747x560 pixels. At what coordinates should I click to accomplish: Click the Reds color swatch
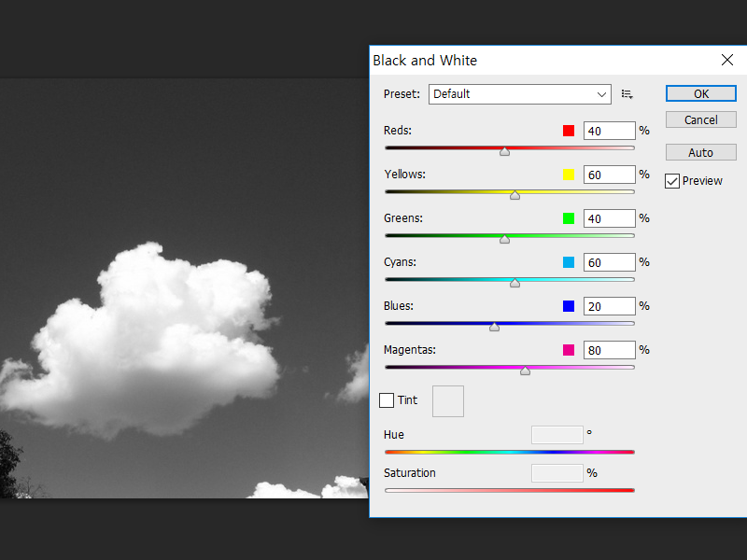[x=569, y=131]
